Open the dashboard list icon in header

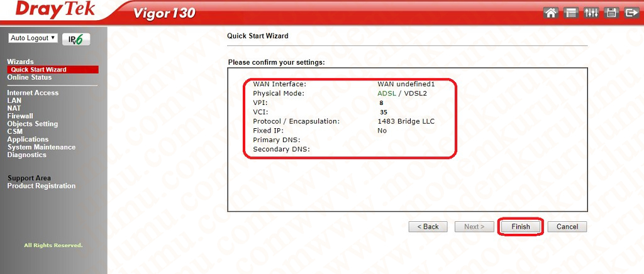pyautogui.click(x=570, y=13)
